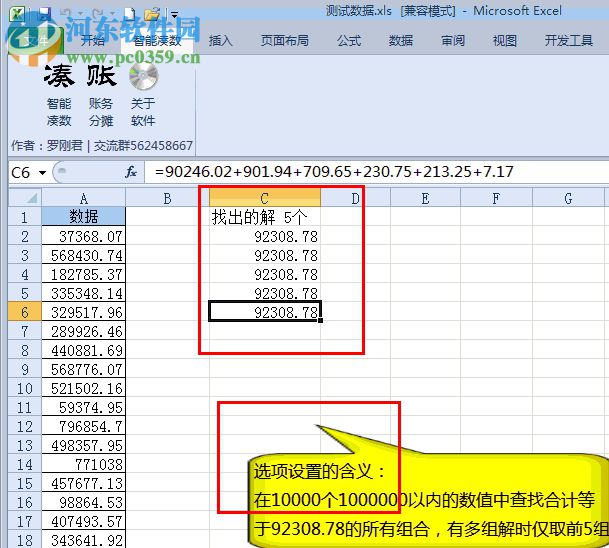Image resolution: width=609 pixels, height=548 pixels.
Task: Click cell with 343641.92
Action: pyautogui.click(x=84, y=540)
